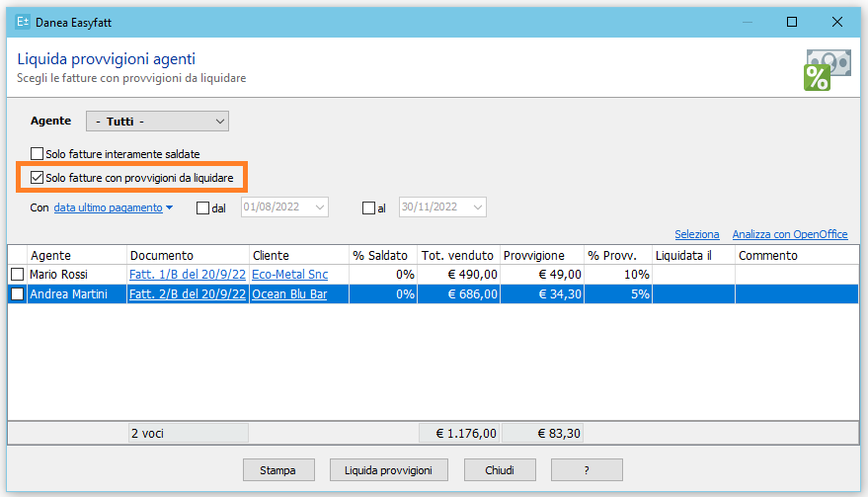Click the € 1.176,00 footer total

[459, 434]
